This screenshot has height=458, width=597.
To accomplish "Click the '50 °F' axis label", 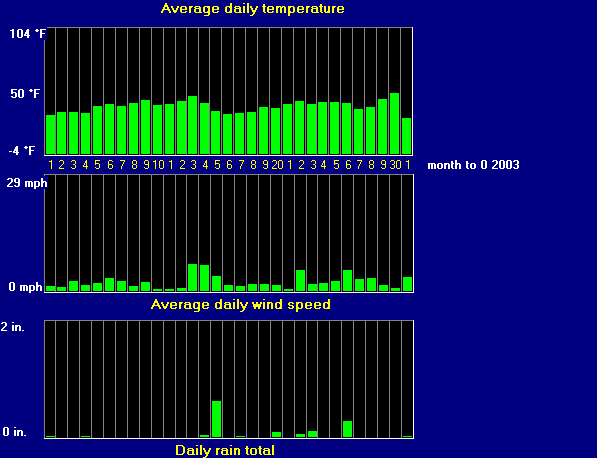I will pyautogui.click(x=25, y=94).
